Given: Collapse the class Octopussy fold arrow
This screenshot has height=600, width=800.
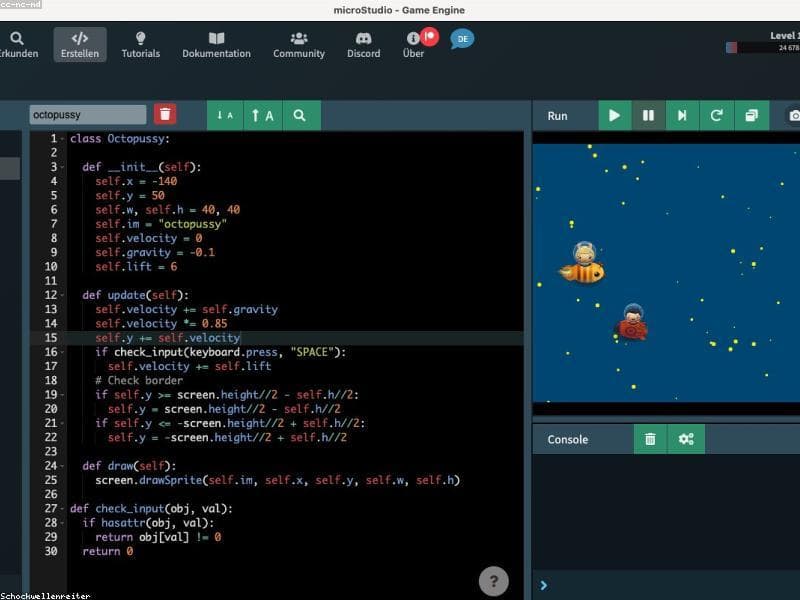Looking at the screenshot, I should pyautogui.click(x=62, y=139).
